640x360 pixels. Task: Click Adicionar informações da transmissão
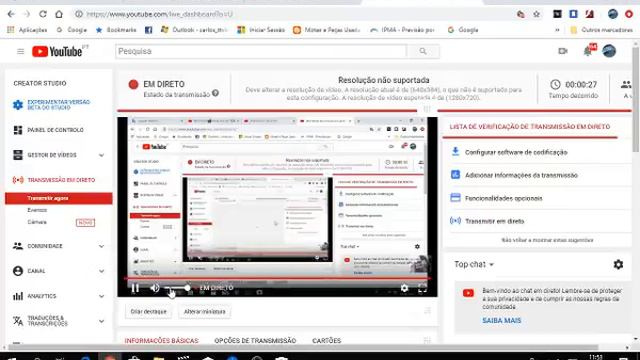click(521, 175)
